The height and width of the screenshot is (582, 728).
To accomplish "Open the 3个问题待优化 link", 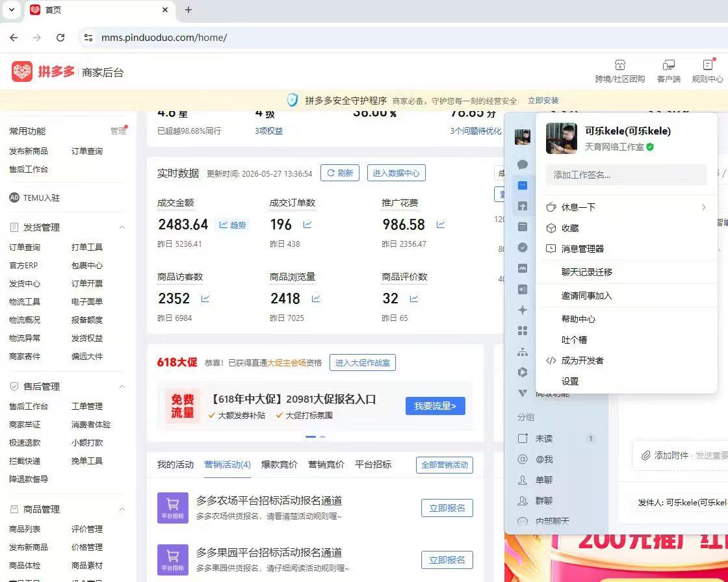I will click(476, 131).
